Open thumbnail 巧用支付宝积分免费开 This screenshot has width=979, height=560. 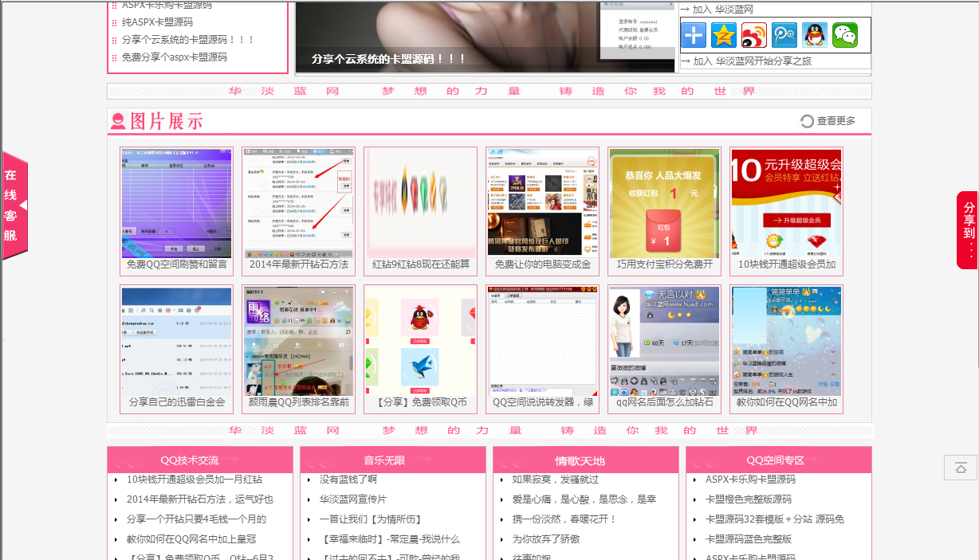coord(664,211)
